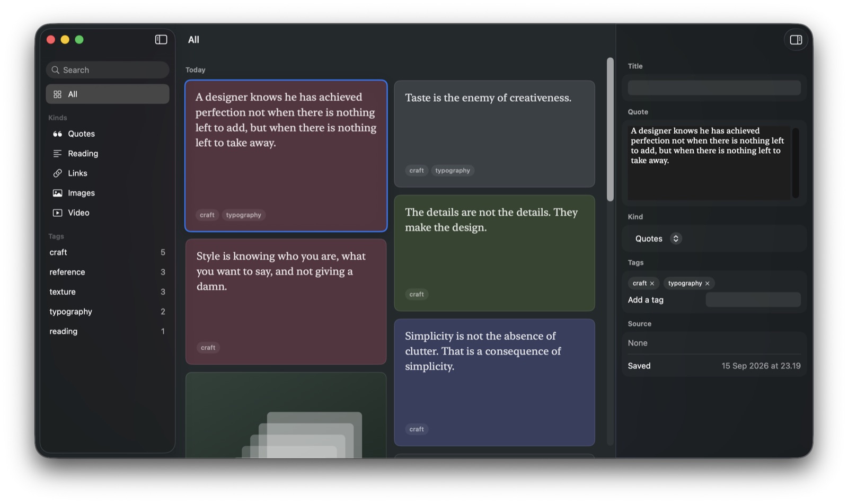848x504 pixels.
Task: Click the Video play icon
Action: (57, 213)
